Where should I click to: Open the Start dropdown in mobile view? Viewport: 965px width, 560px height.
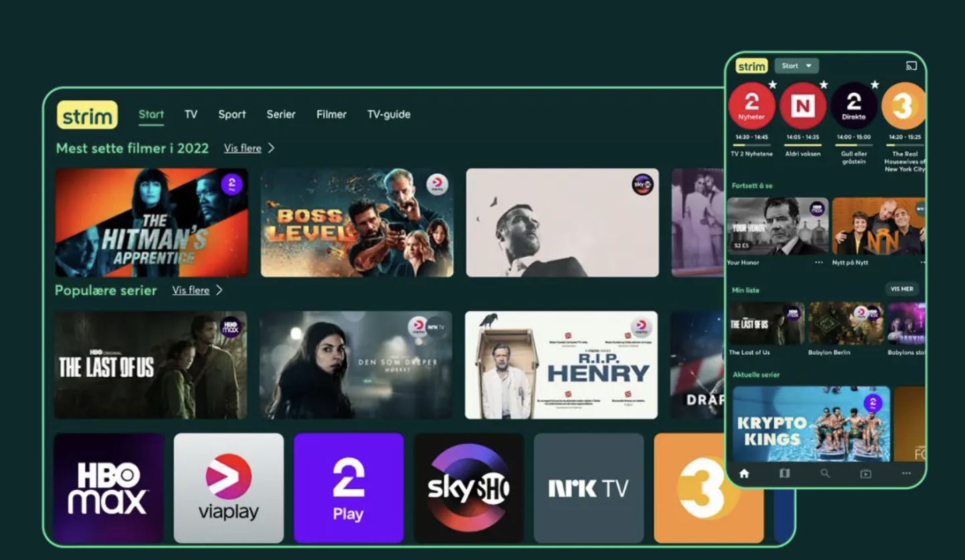tap(797, 66)
